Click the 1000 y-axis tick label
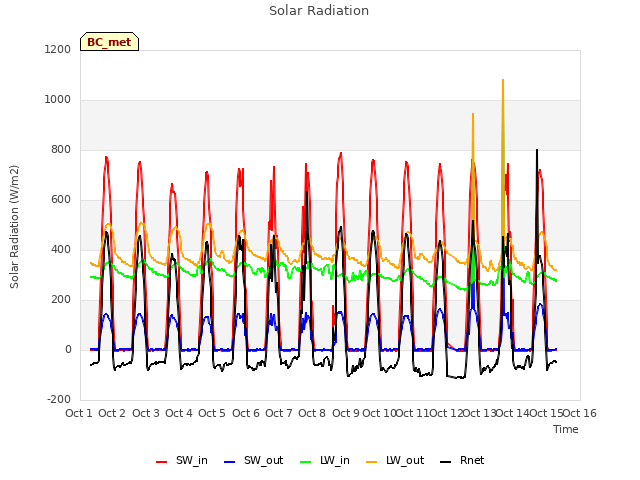 58,100
